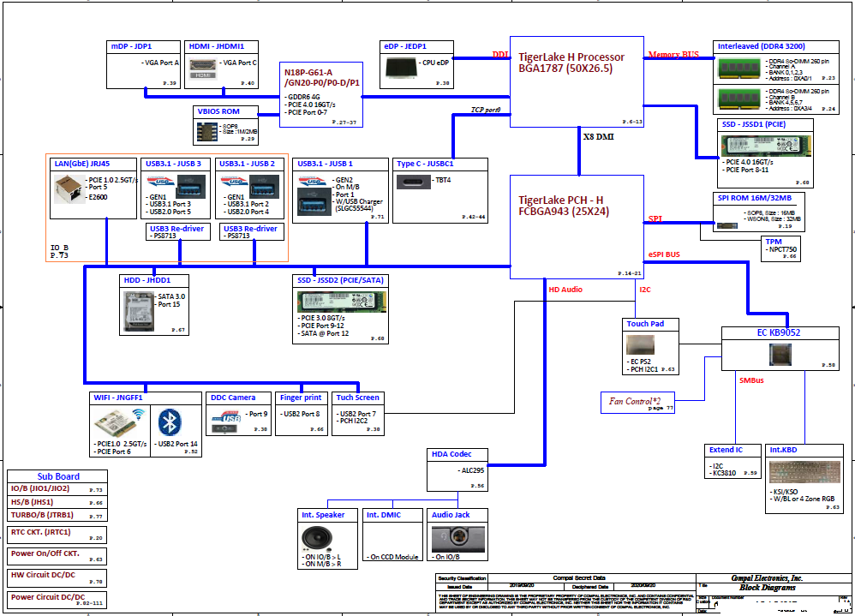This screenshot has width=855, height=616.
Task: Click the Finger print header
Action: point(302,398)
